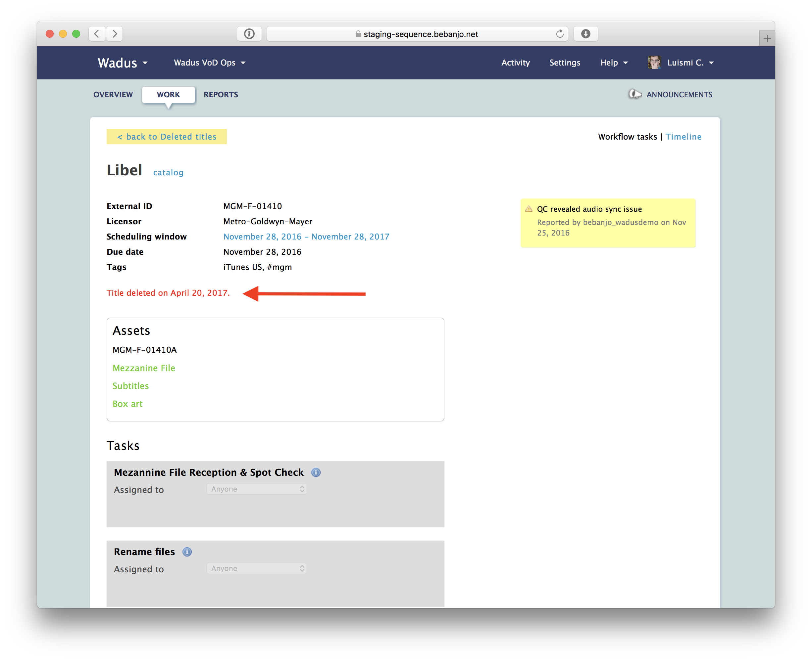Image resolution: width=812 pixels, height=661 pixels.
Task: Click the password manager icon in toolbar
Action: pos(249,34)
